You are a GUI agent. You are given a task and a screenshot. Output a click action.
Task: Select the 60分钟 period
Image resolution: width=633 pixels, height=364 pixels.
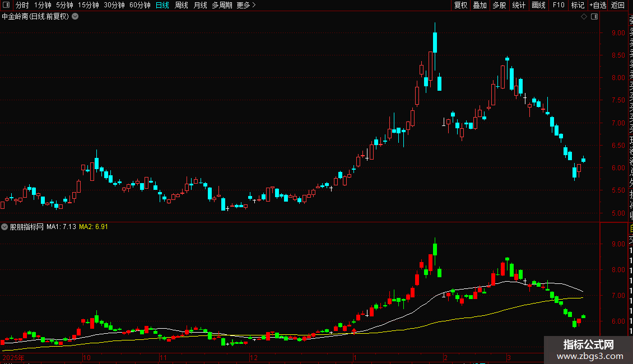pyautogui.click(x=140, y=5)
